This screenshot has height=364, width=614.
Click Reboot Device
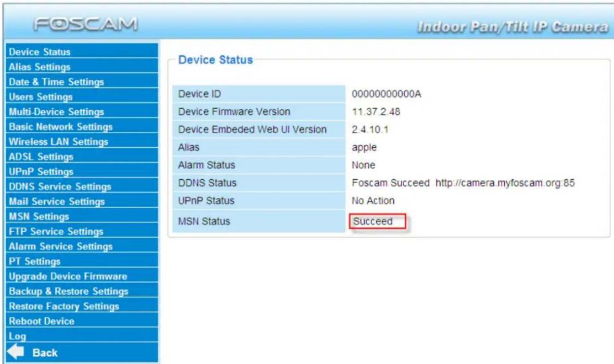click(42, 321)
